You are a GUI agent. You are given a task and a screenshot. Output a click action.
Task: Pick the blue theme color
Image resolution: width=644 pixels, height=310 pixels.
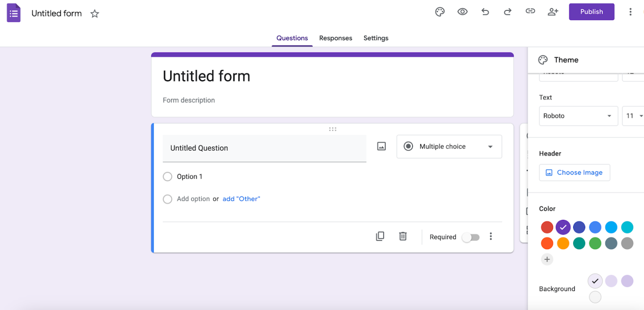click(595, 227)
